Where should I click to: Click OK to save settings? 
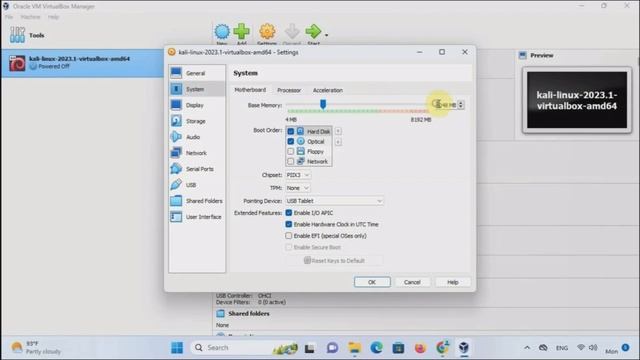click(372, 282)
